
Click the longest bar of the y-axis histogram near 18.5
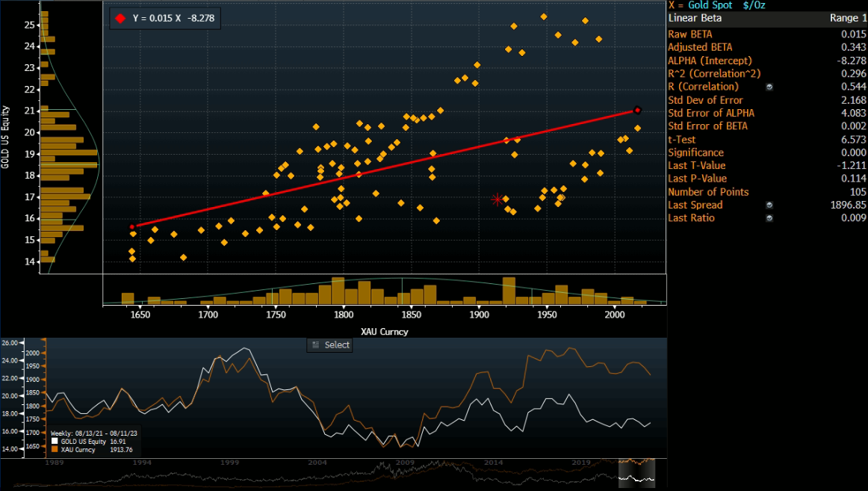click(69, 165)
